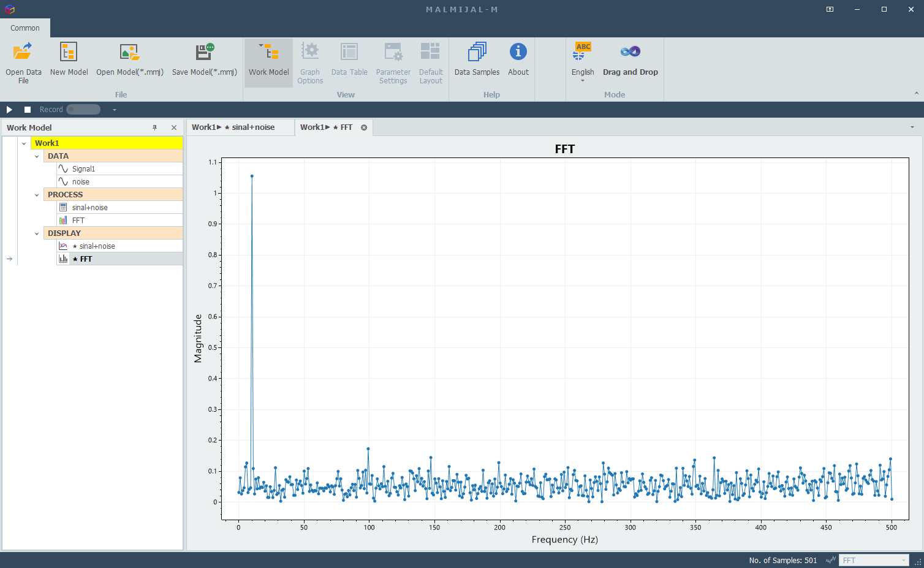Click the DATA section header
The height and width of the screenshot is (568, 924).
point(113,156)
